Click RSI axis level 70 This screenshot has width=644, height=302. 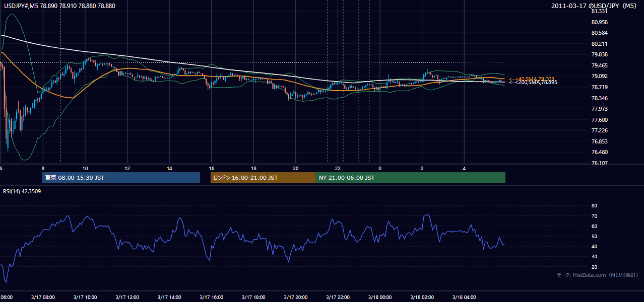[x=594, y=216]
